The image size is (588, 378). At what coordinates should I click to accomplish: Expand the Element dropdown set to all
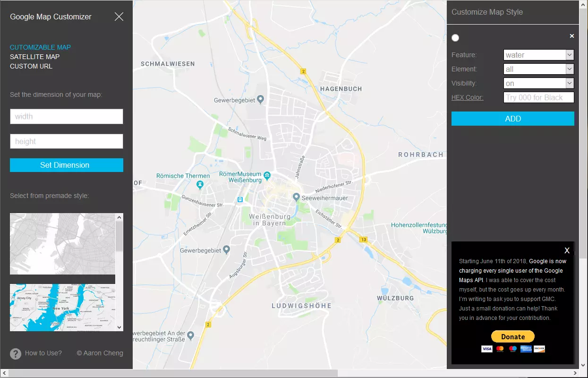point(538,69)
